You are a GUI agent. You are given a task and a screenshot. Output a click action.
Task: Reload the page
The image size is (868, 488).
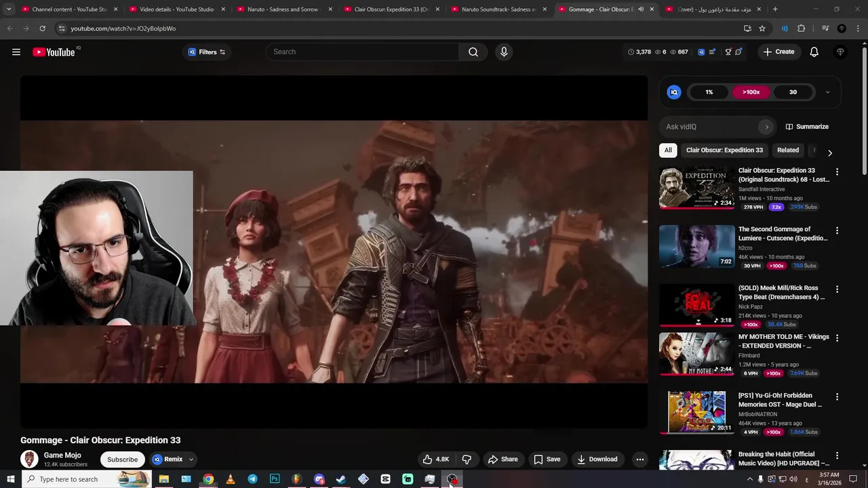42,28
